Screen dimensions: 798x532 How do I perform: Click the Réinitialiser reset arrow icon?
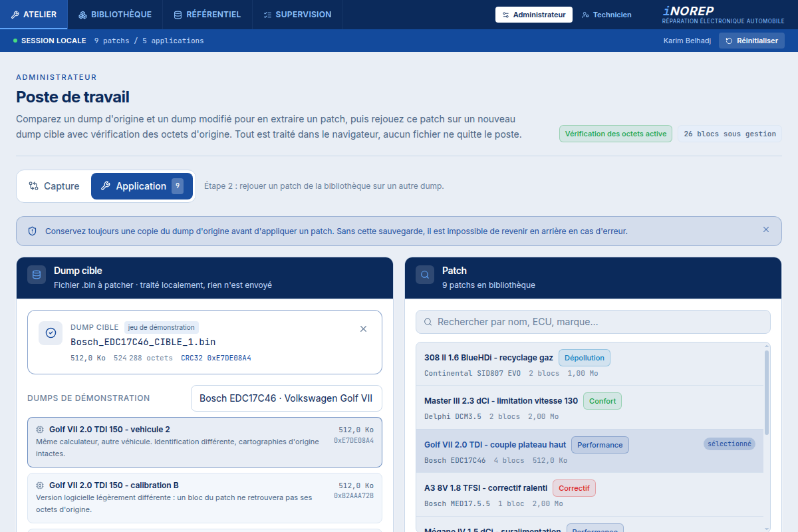730,41
